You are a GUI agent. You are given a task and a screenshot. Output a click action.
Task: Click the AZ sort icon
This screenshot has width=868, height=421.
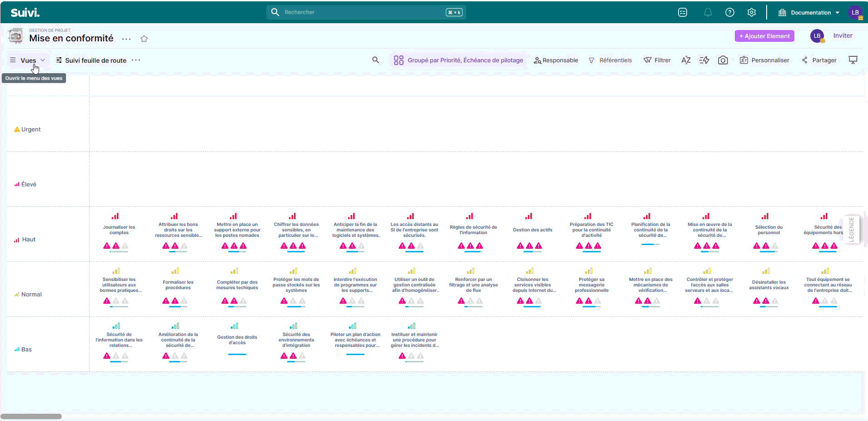686,60
